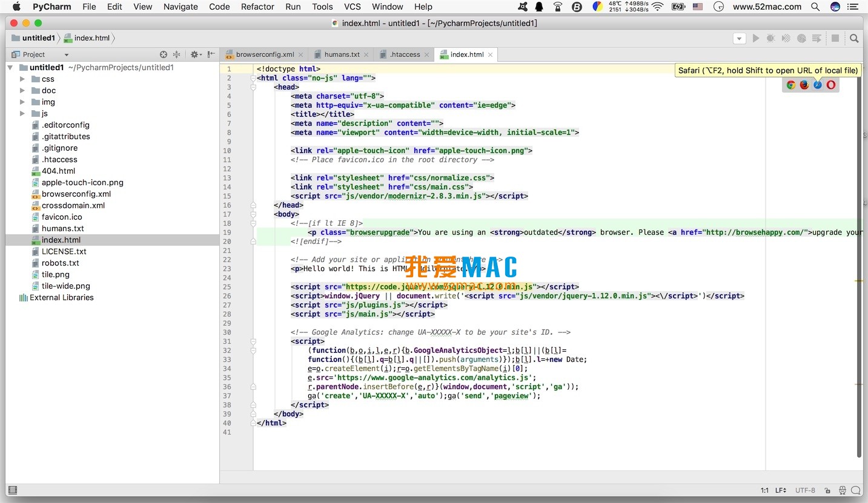
Task: Open page in Chrome browser icon
Action: click(790, 85)
